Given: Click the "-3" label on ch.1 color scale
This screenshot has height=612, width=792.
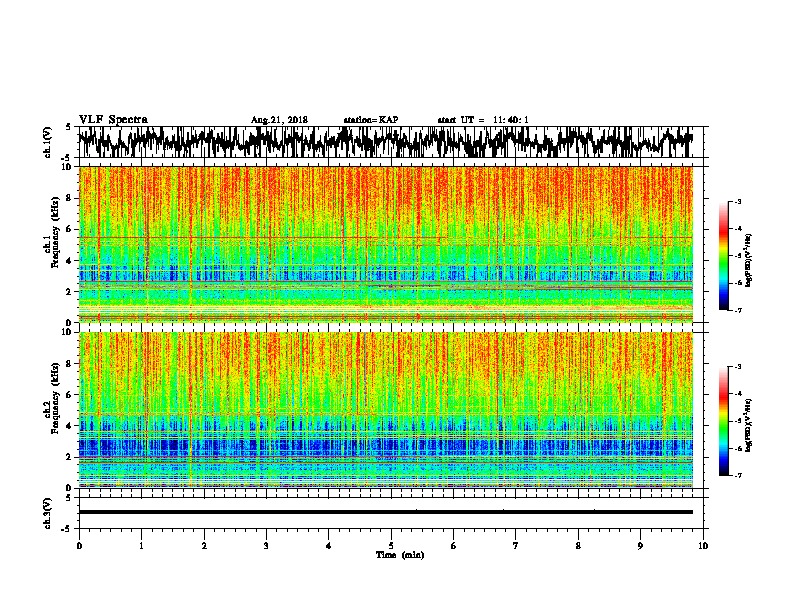Looking at the screenshot, I should pos(738,202).
